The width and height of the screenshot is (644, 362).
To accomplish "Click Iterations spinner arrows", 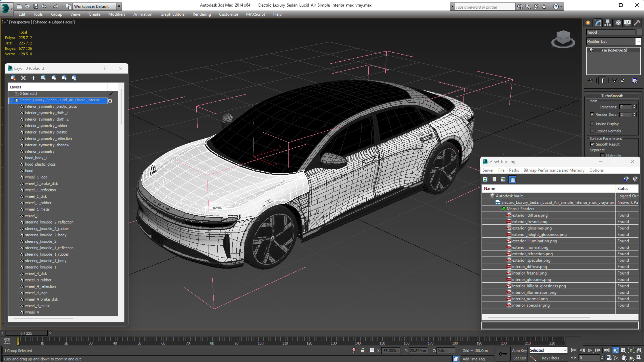I will click(634, 107).
